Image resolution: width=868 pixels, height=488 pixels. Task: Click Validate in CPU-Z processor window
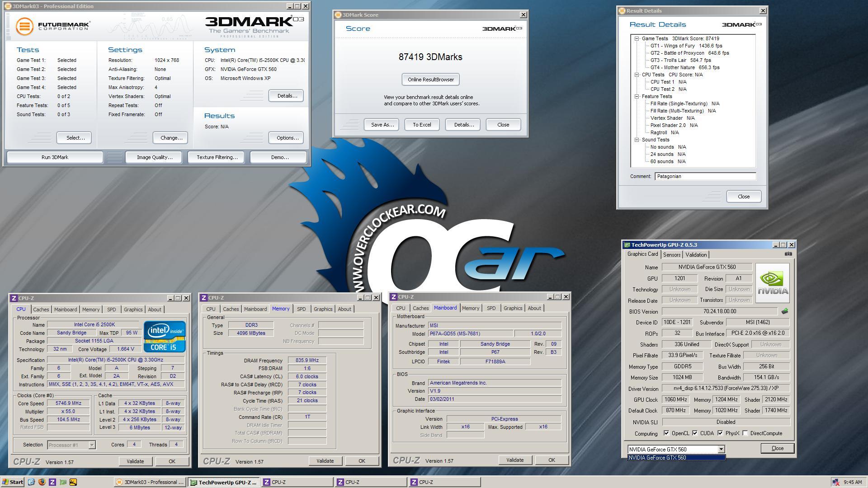click(135, 461)
